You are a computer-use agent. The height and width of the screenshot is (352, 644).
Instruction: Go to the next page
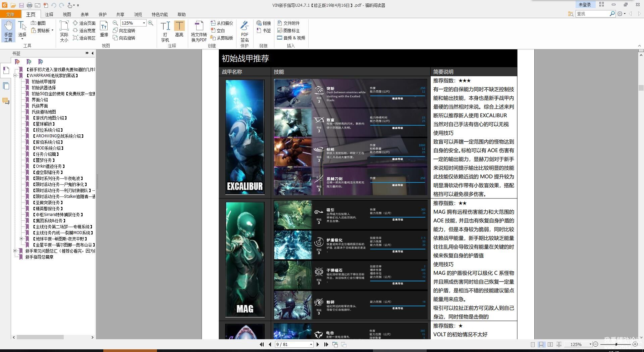pyautogui.click(x=318, y=344)
